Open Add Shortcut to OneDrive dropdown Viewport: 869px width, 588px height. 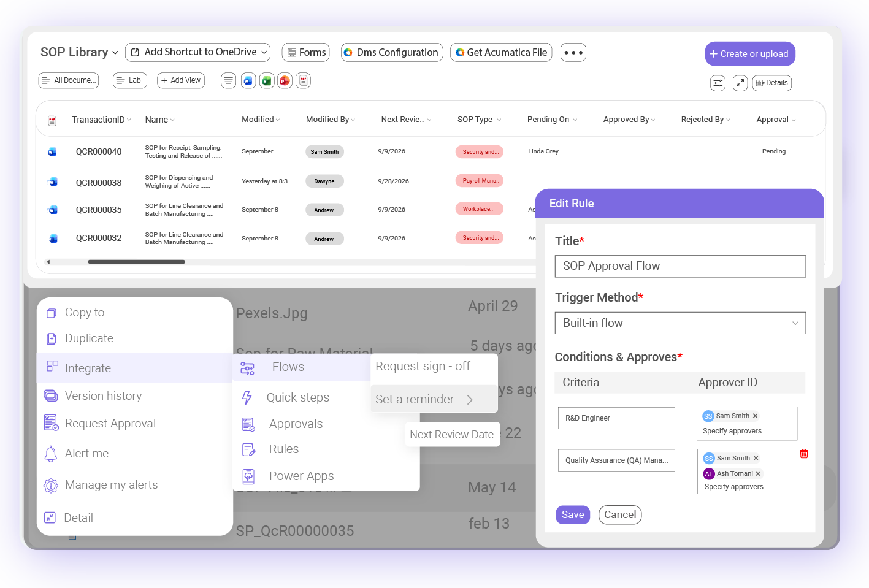point(197,52)
